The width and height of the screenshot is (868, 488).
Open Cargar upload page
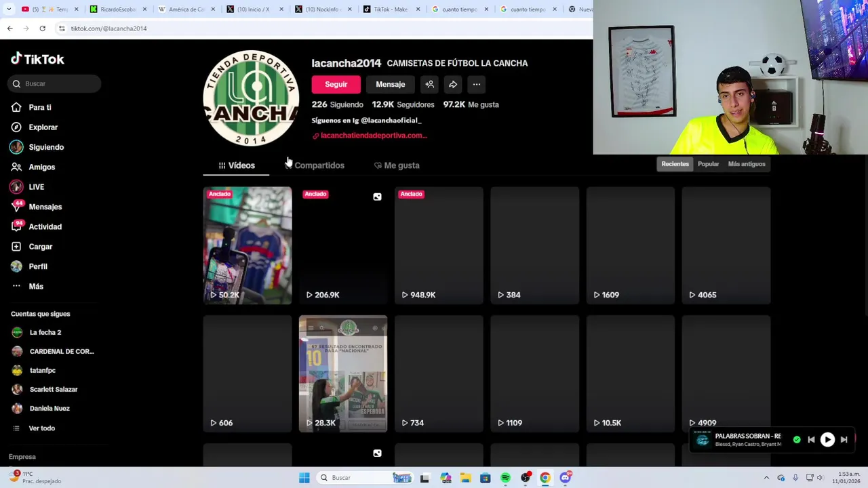tap(40, 247)
